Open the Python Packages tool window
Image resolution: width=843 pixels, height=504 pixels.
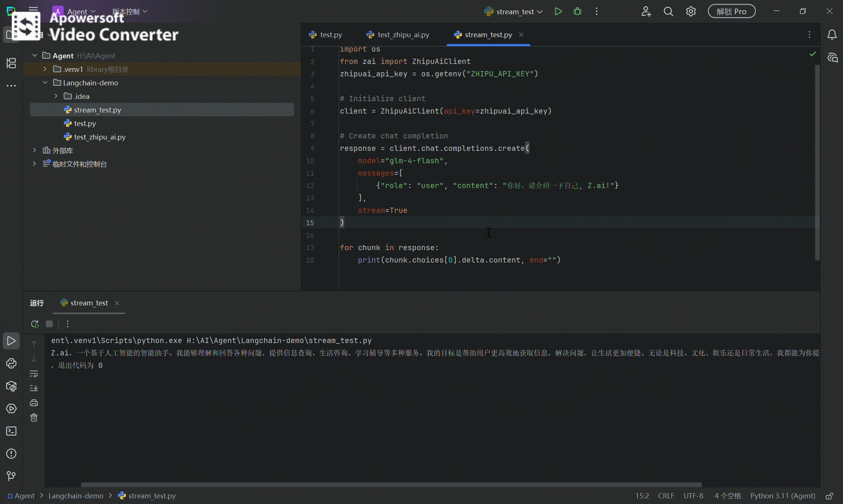point(11,386)
